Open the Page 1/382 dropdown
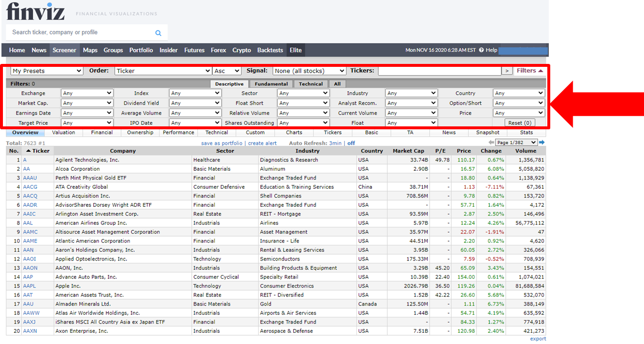This screenshot has height=344, width=644. coord(516,142)
